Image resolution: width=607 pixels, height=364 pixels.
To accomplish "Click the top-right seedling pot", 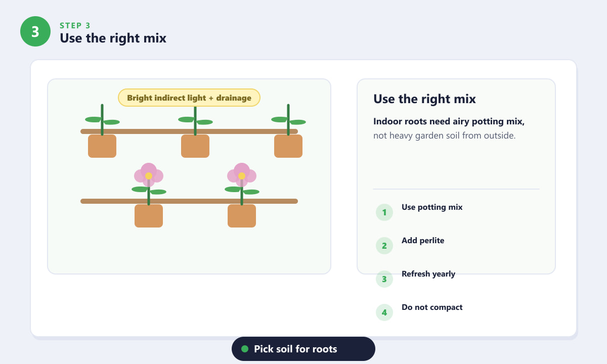I will 288,146.
